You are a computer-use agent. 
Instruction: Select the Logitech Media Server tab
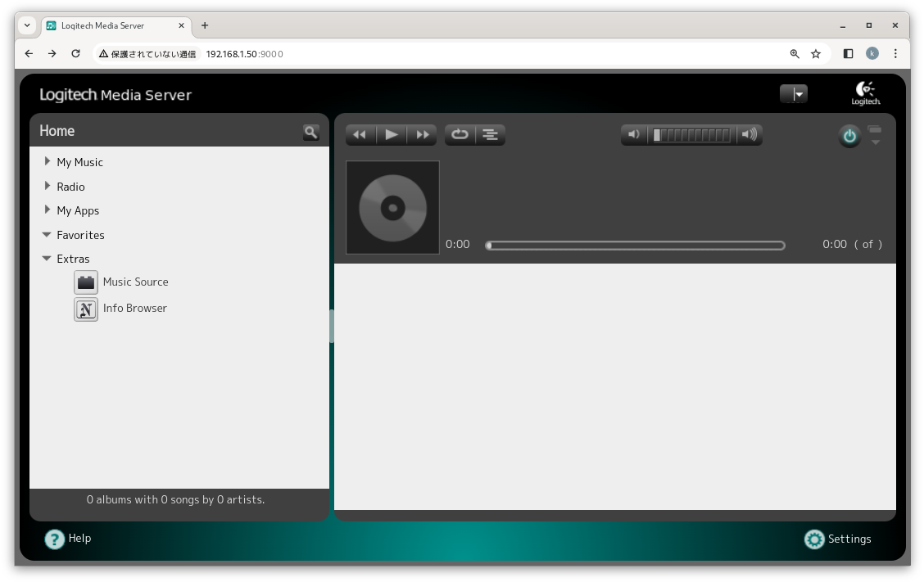point(116,26)
